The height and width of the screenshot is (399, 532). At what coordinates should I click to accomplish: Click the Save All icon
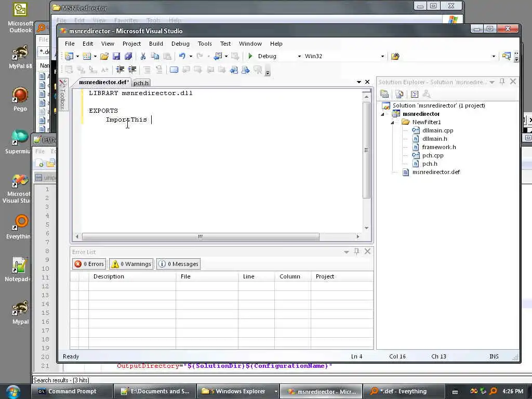point(128,56)
